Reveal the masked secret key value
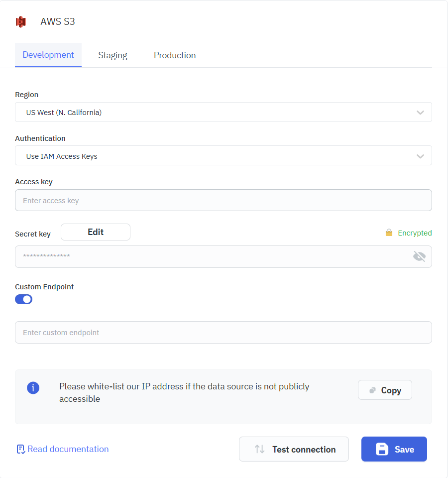The width and height of the screenshot is (448, 478). click(x=419, y=256)
